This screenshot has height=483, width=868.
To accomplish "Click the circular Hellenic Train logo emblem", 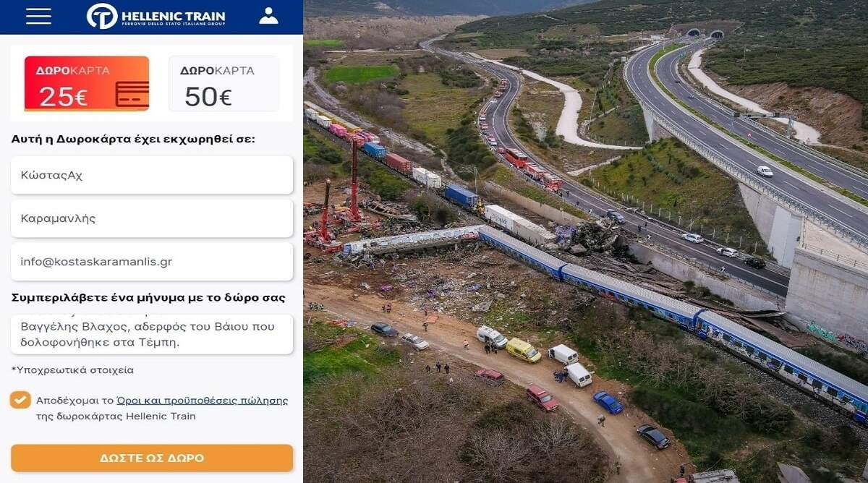I will click(102, 16).
